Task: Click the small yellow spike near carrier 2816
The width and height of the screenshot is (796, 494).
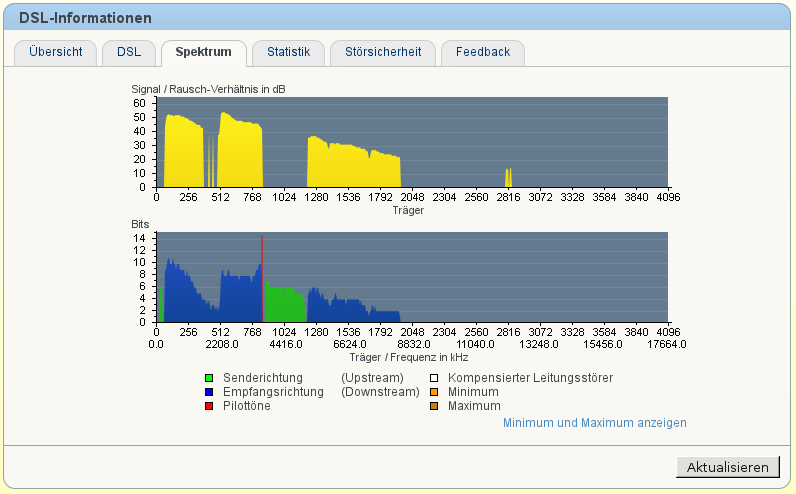Action: (508, 179)
